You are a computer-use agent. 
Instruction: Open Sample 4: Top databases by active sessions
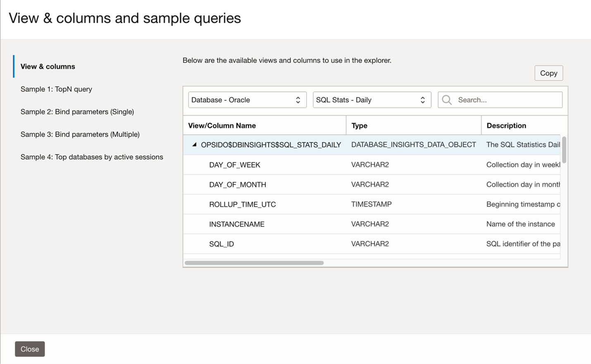click(92, 157)
